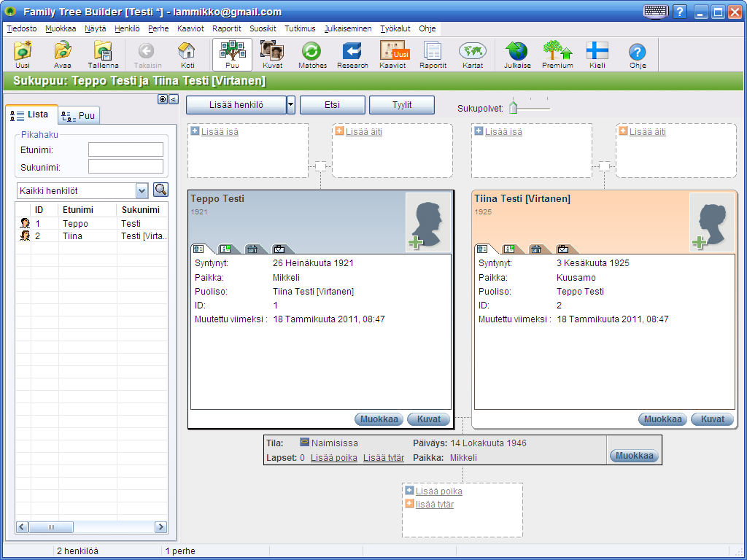The width and height of the screenshot is (747, 560).
Task: Click Kuvat on Tiina Testi's card
Action: click(x=712, y=419)
